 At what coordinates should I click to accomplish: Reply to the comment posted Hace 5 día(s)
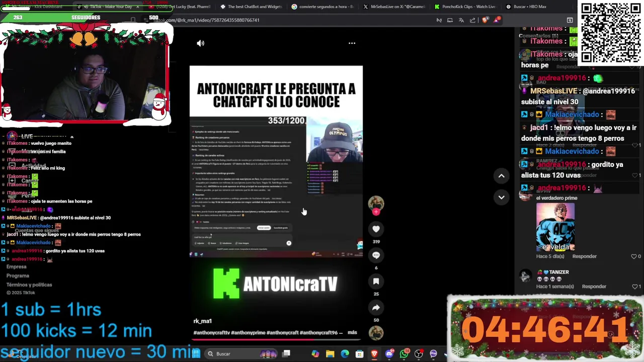tap(584, 256)
